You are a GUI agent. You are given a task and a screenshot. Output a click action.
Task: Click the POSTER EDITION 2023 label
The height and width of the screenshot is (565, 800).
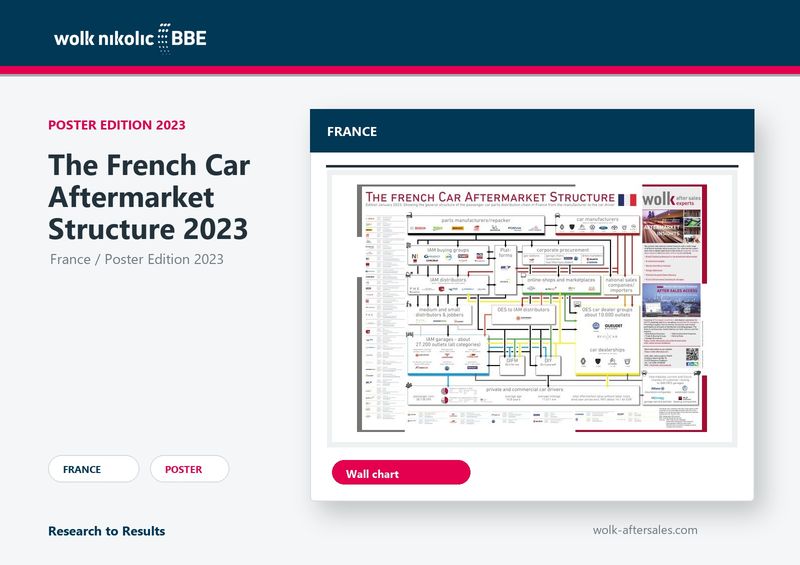[117, 125]
